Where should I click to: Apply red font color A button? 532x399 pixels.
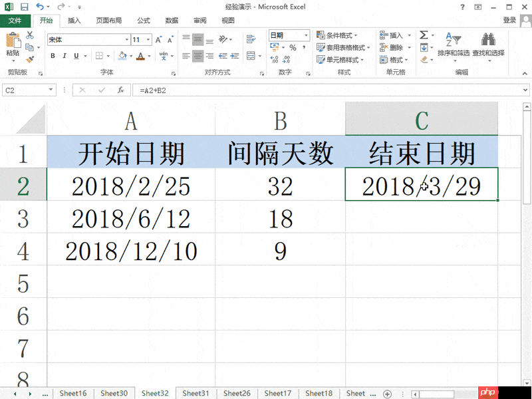[140, 56]
